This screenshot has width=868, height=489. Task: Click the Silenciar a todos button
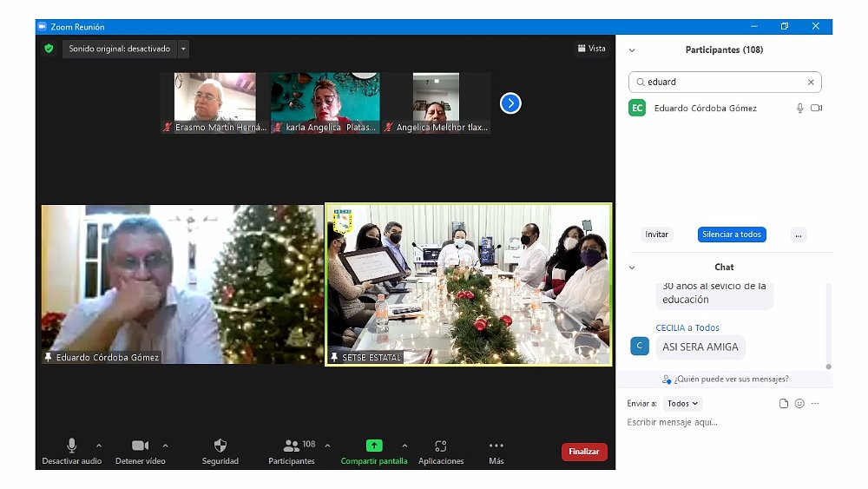click(x=731, y=235)
